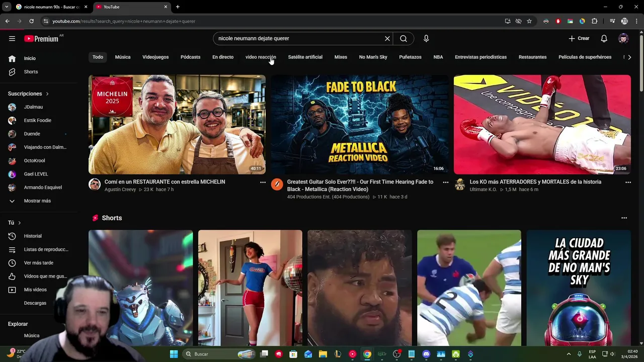Open YouTube notifications bell

coord(604,39)
